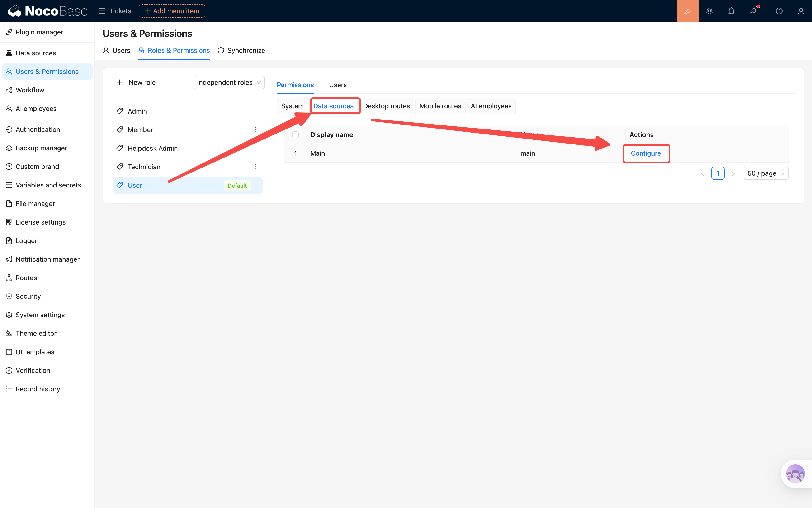Check the select-all checkbox in table header

click(x=295, y=135)
